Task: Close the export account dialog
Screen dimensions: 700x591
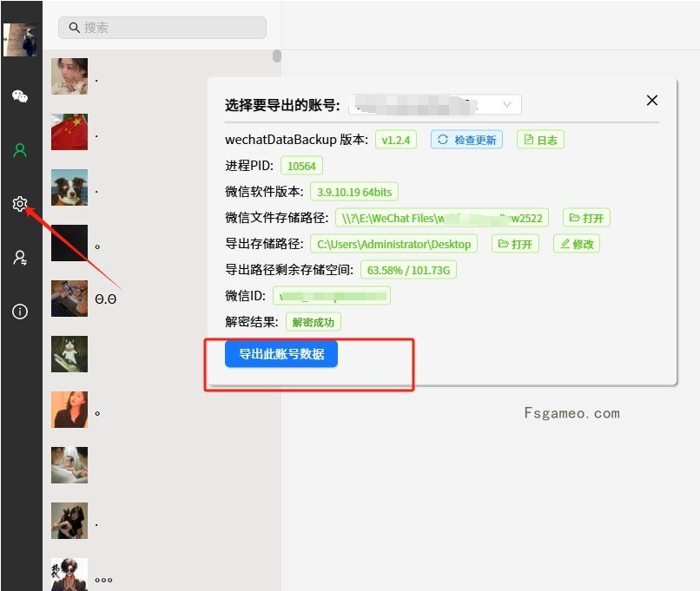Action: point(651,101)
